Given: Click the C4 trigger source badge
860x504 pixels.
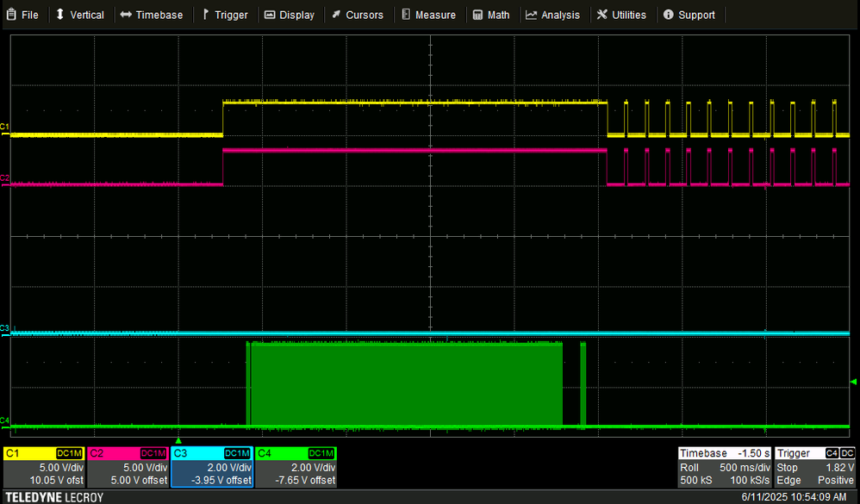Looking at the screenshot, I should tap(832, 453).
